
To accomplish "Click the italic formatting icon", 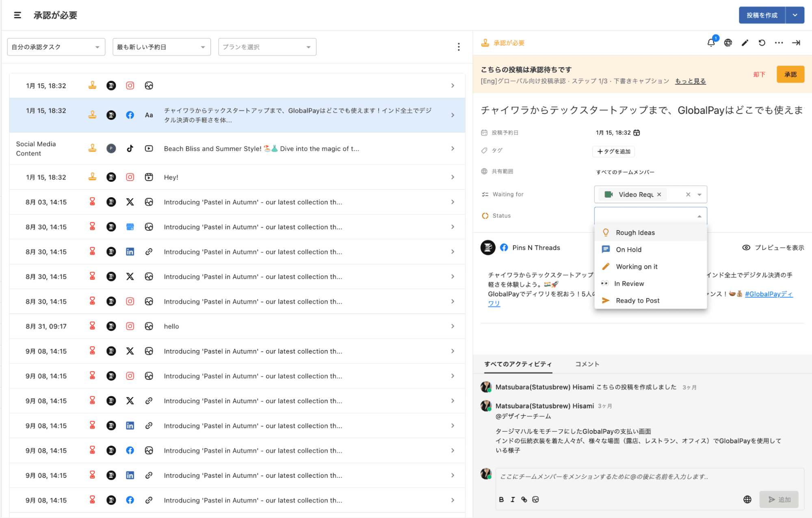I will coord(513,499).
